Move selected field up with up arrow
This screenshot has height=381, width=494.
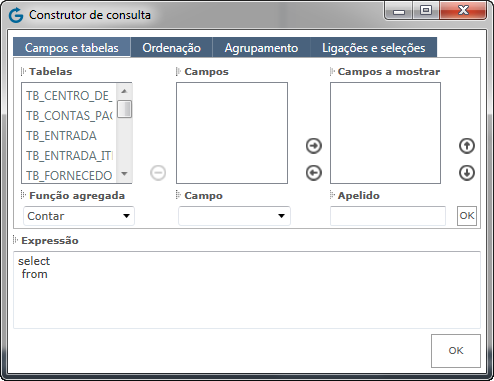tap(467, 146)
